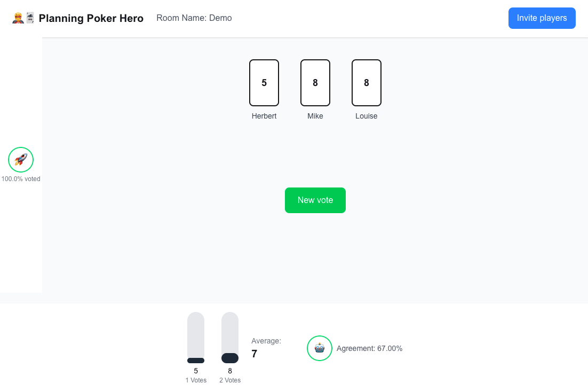The width and height of the screenshot is (588, 391).
Task: Click Herbert's name below his card
Action: 264,116
